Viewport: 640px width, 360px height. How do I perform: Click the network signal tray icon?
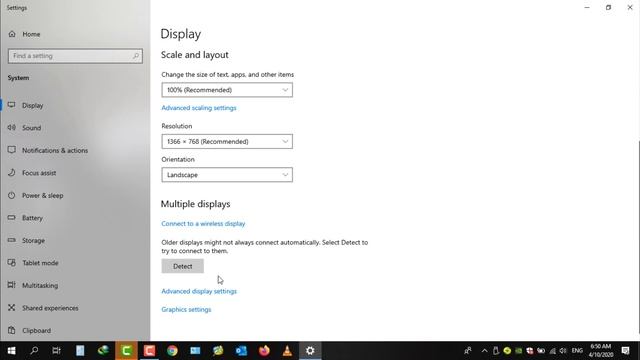(x=553, y=351)
